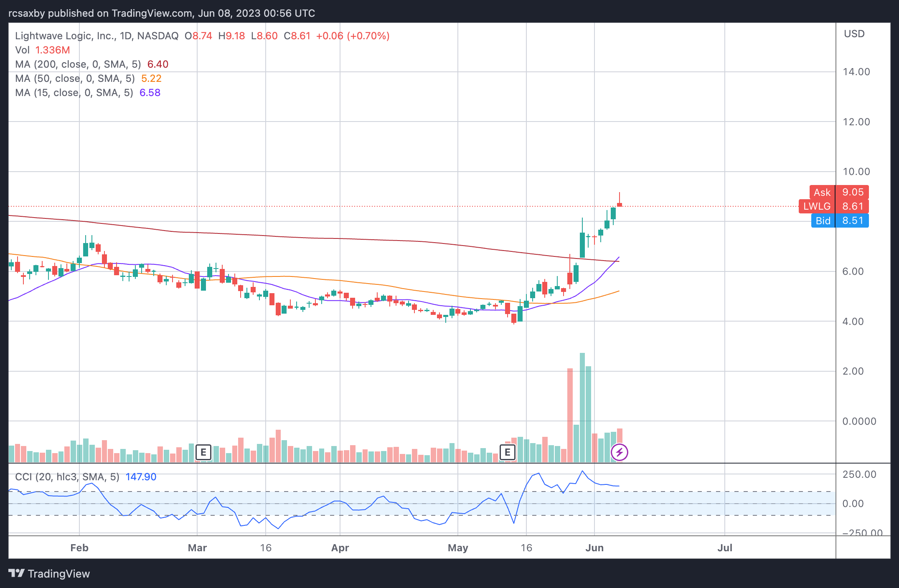
Task: Click the earnings 'E' marker in mid-May
Action: pyautogui.click(x=508, y=452)
